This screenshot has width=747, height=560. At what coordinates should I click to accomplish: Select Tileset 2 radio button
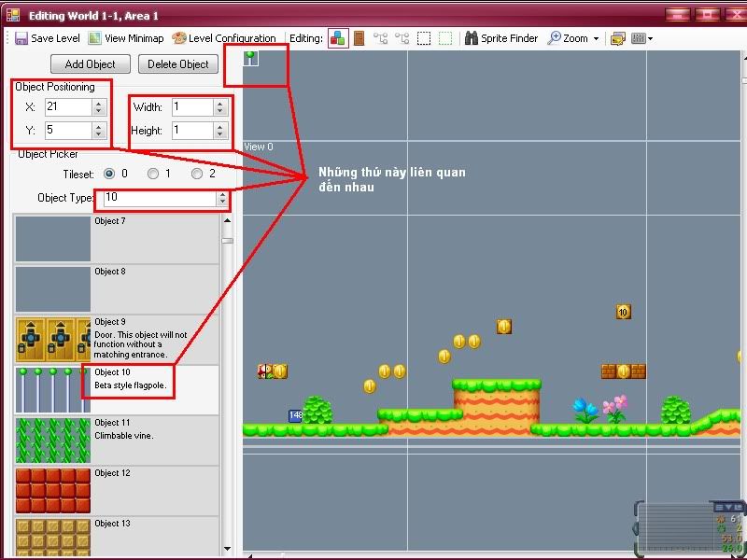(197, 174)
